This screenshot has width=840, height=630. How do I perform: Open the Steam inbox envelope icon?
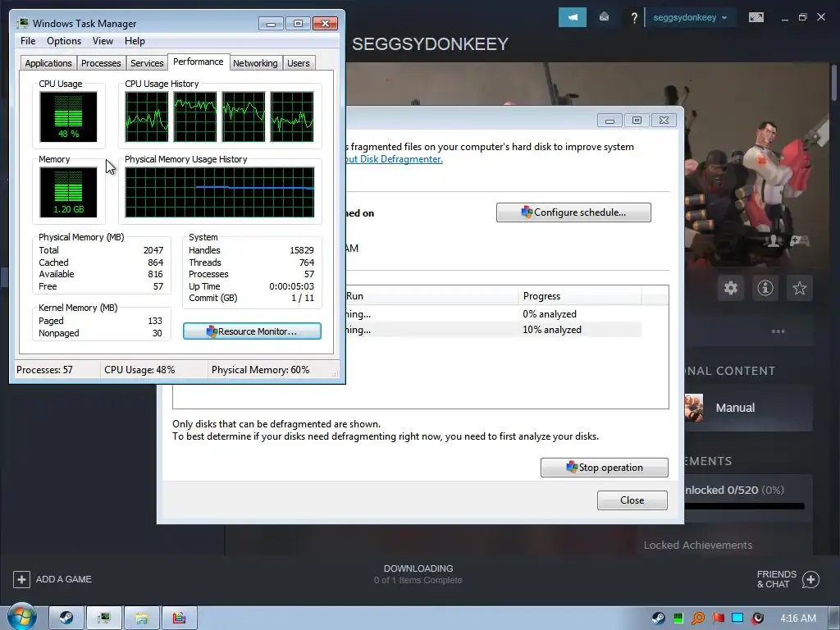tap(604, 17)
